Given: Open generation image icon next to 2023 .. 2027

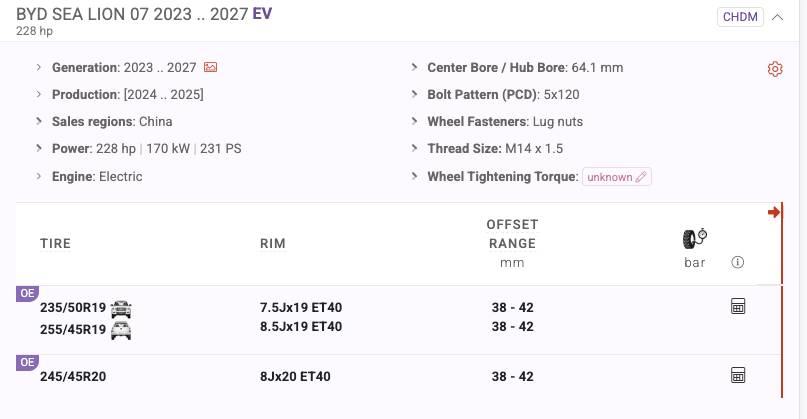Looking at the screenshot, I should [x=210, y=68].
